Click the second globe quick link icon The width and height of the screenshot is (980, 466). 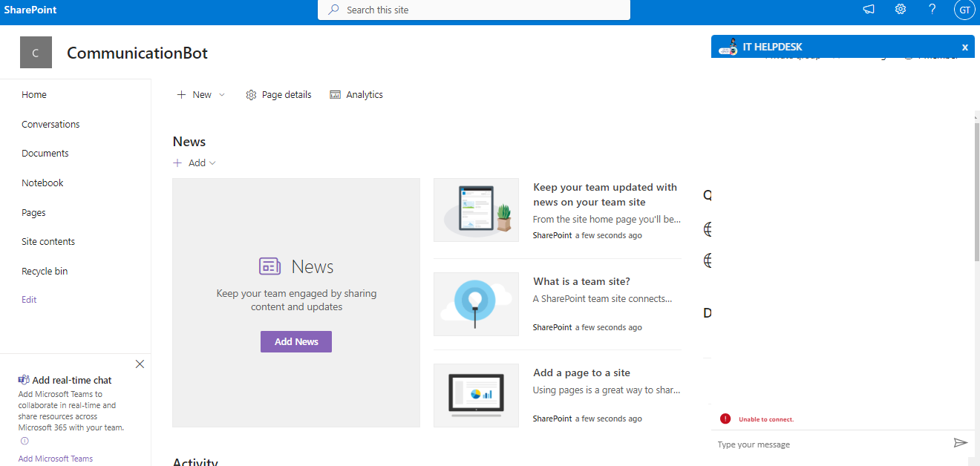pyautogui.click(x=708, y=260)
